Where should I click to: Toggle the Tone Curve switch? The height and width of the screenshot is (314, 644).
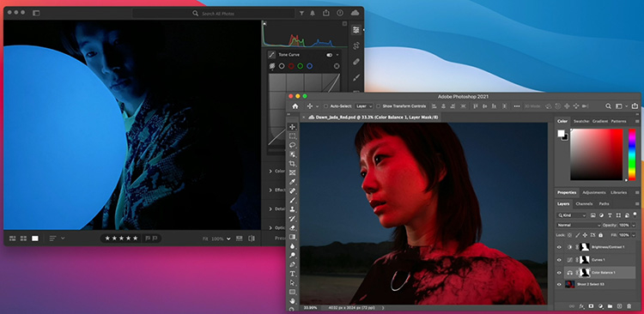(330, 55)
